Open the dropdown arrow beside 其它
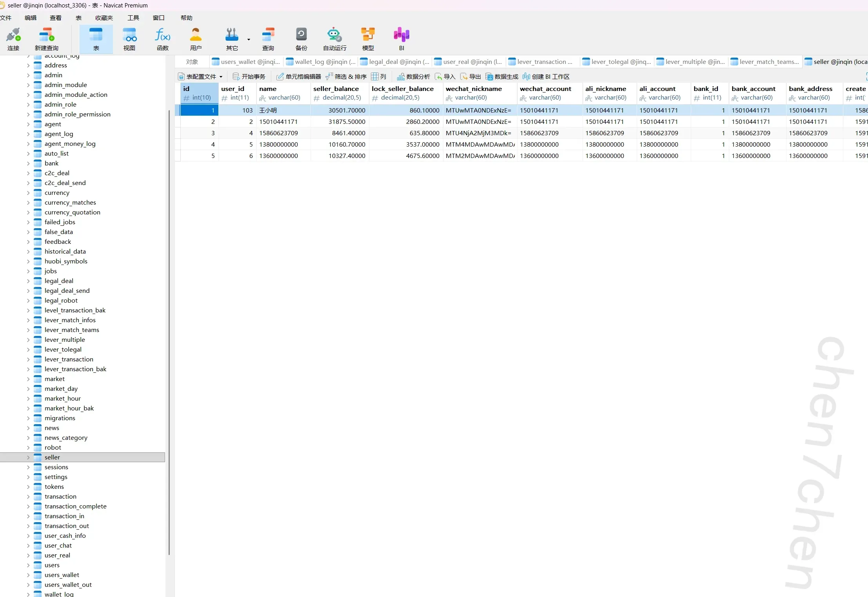The image size is (868, 597). [x=249, y=39]
